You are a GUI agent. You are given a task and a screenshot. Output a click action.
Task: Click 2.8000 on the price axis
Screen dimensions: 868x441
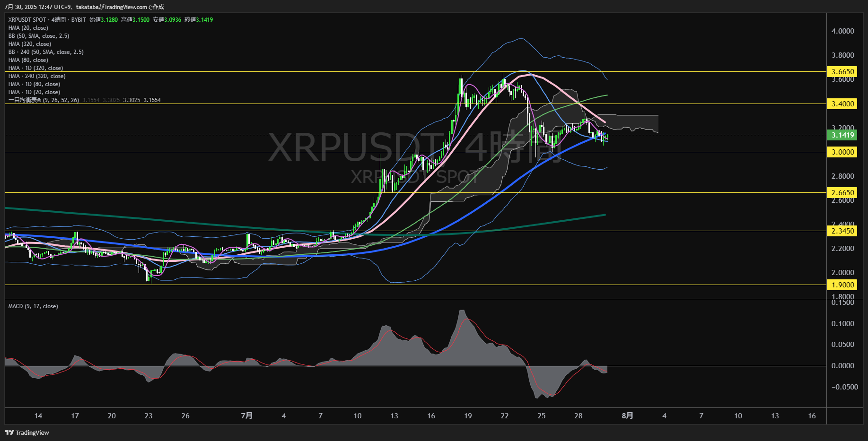[x=843, y=176]
